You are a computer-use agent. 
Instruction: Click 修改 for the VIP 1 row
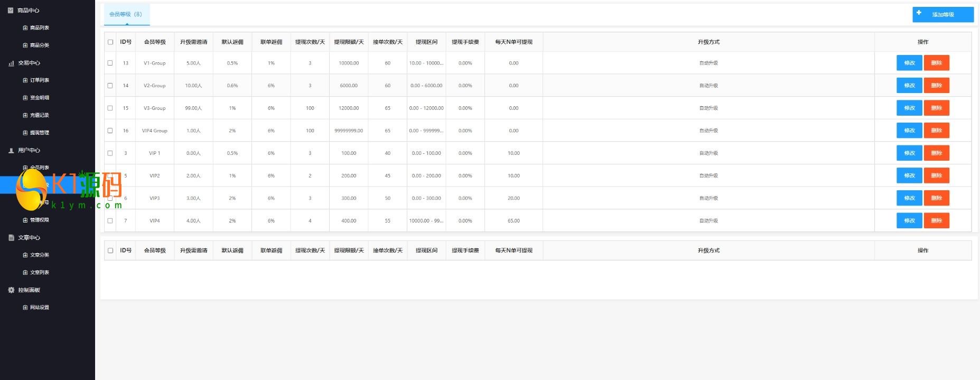click(909, 153)
